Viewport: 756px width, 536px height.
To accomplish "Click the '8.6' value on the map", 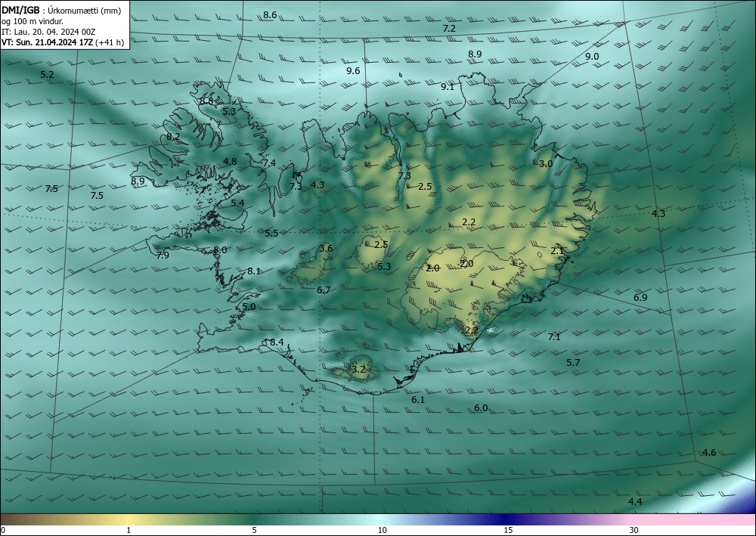I will coord(270,15).
